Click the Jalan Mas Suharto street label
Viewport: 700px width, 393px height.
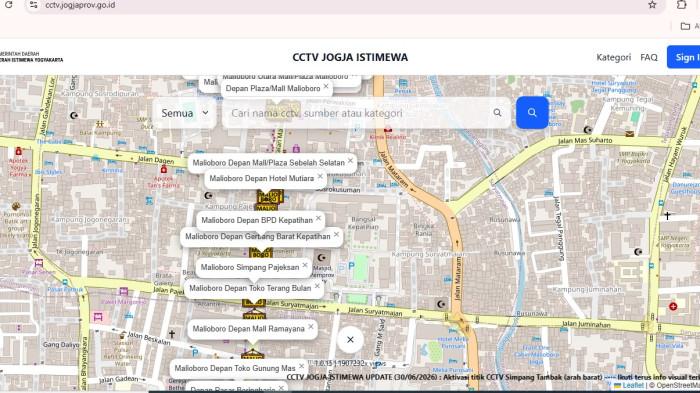click(x=585, y=140)
